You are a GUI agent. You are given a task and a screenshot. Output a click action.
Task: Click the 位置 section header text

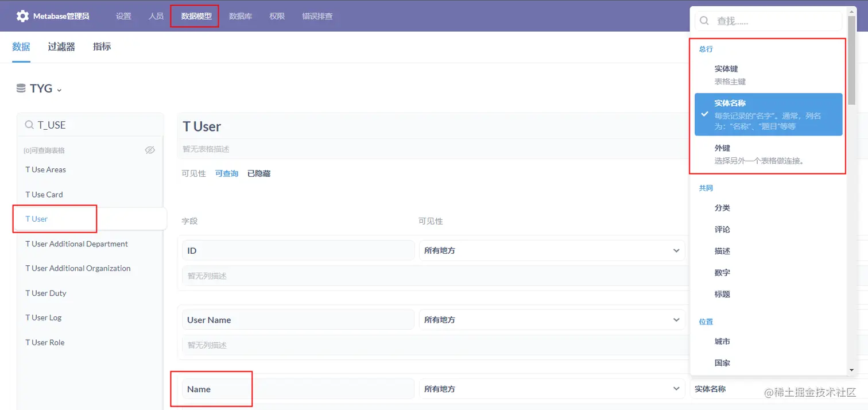point(706,322)
